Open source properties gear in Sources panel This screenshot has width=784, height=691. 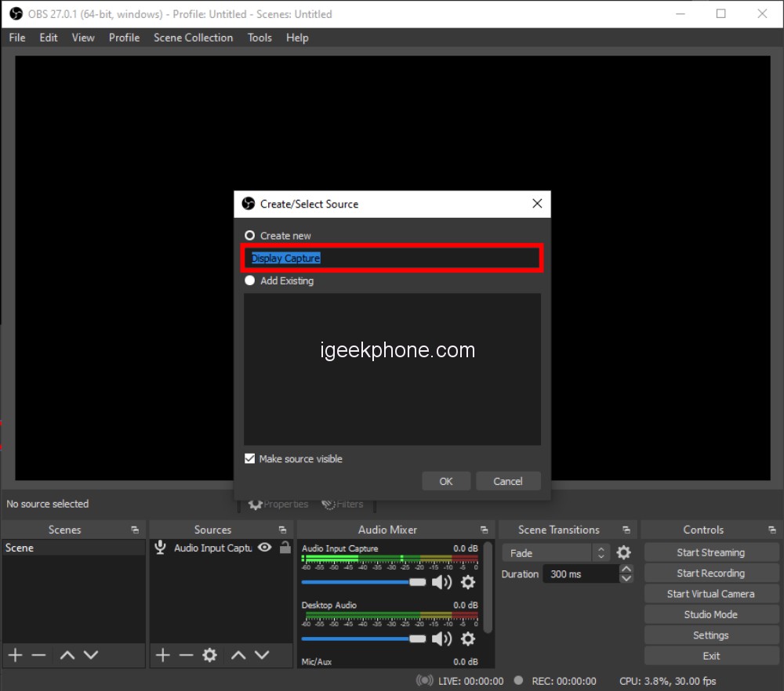[209, 655]
